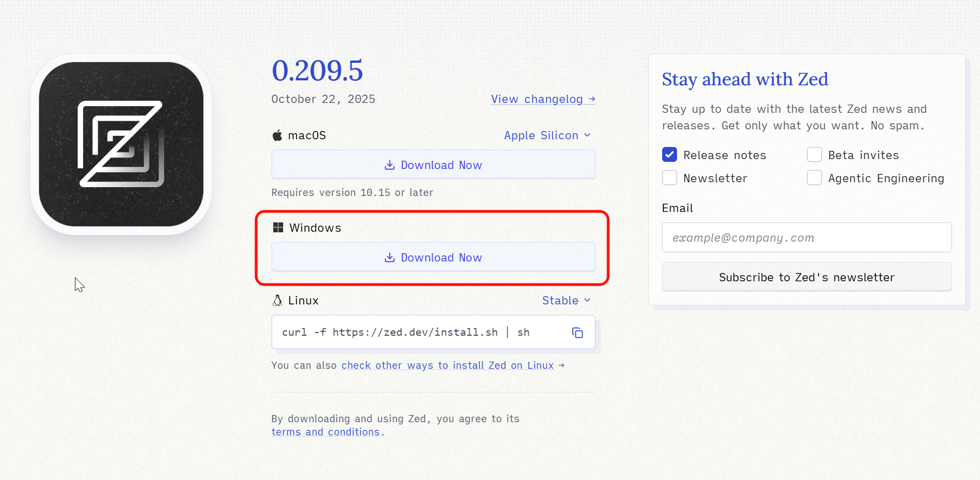The image size is (980, 480).
Task: Click the Windows platform label
Action: (315, 228)
